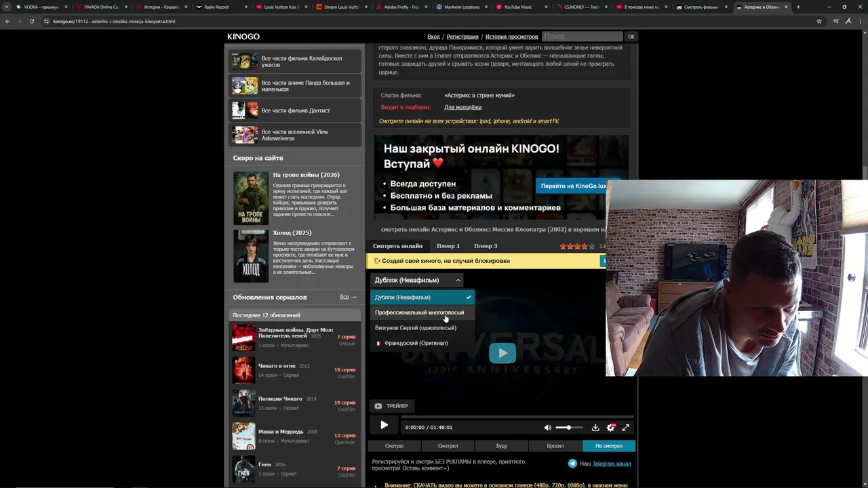868x488 pixels.
Task: Open the Вход login link
Action: pos(433,37)
